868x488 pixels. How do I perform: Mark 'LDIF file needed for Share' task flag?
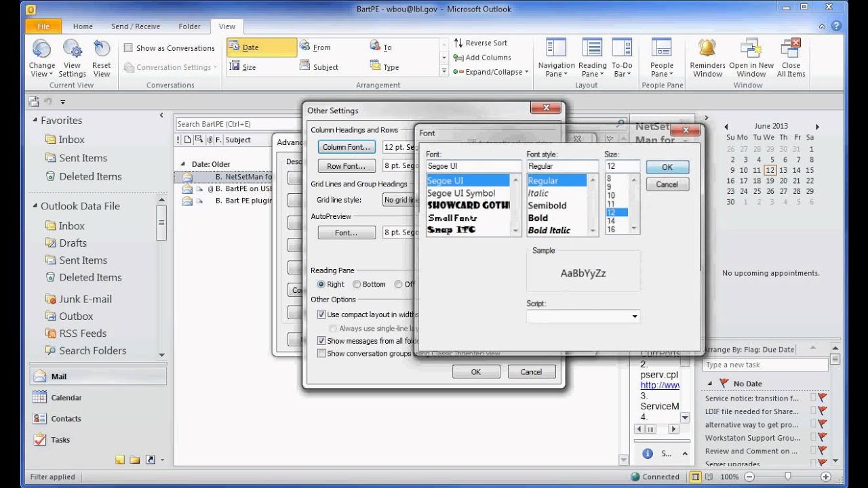click(x=823, y=411)
